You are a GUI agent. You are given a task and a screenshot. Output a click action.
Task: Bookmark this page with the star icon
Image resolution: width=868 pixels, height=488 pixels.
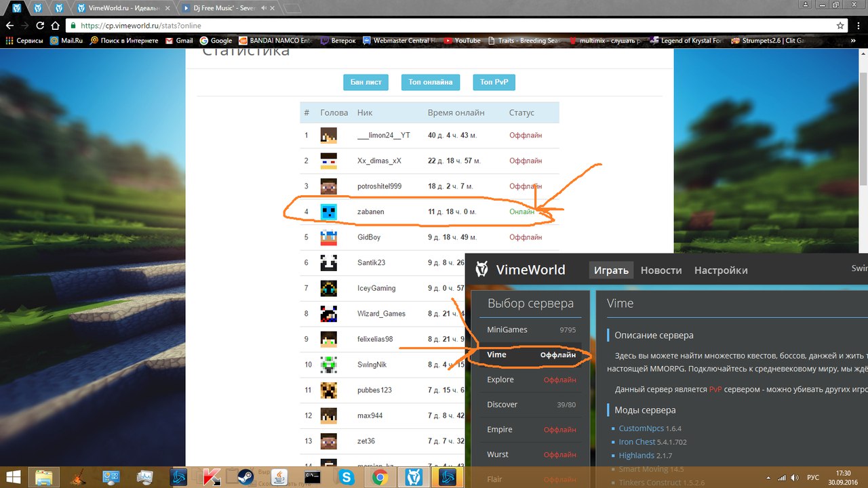tap(840, 25)
